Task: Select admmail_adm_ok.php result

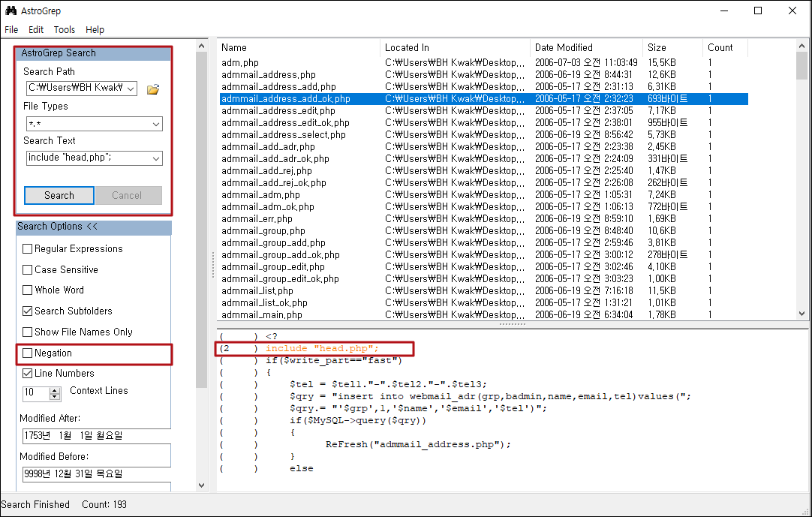Action: 484,206
